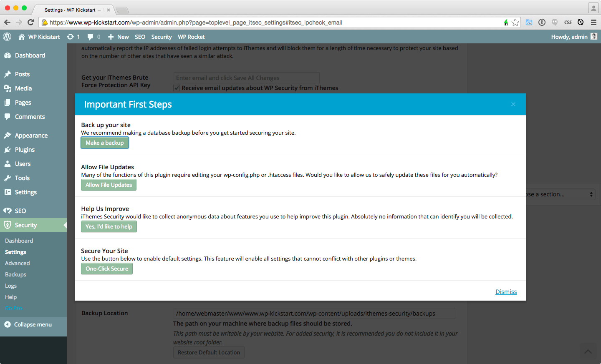Click Restore Default Location button
The width and height of the screenshot is (601, 364).
pyautogui.click(x=209, y=352)
